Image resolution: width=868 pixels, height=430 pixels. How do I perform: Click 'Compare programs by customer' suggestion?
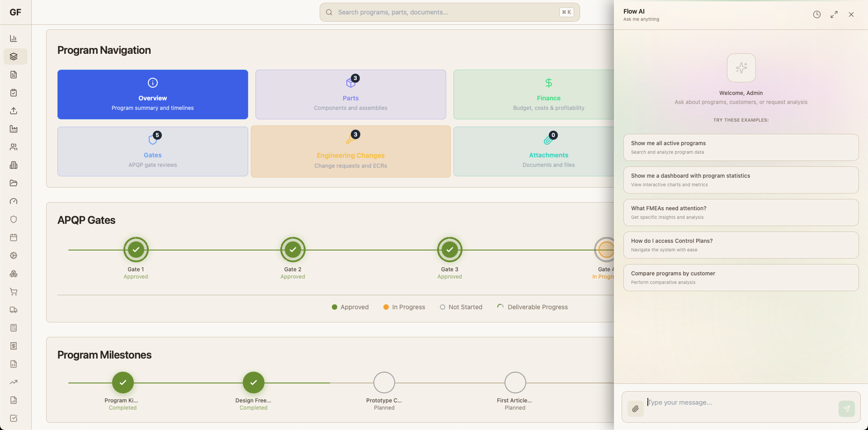741,278
